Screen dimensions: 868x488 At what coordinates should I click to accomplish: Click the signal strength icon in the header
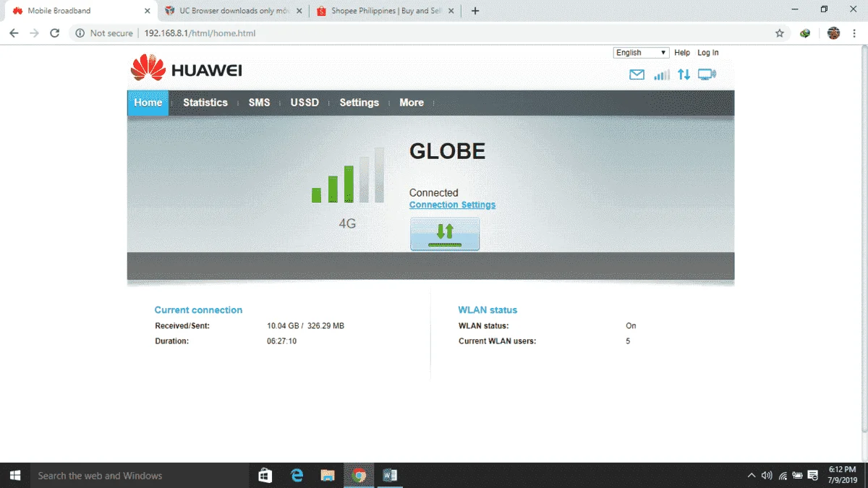coord(661,74)
